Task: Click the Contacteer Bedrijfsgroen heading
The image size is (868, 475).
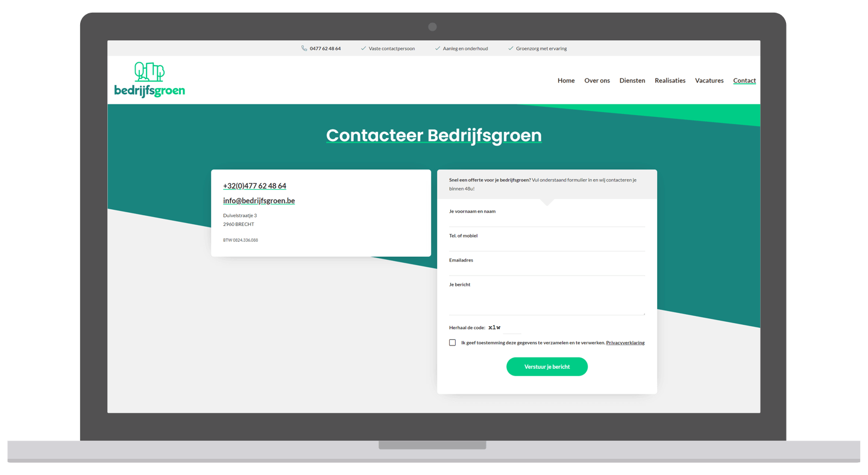Action: [x=434, y=135]
